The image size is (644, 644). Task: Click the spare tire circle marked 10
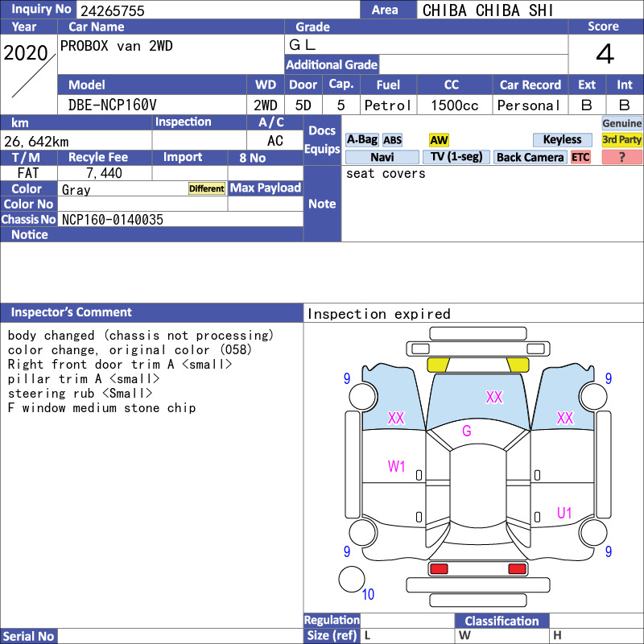(x=352, y=579)
